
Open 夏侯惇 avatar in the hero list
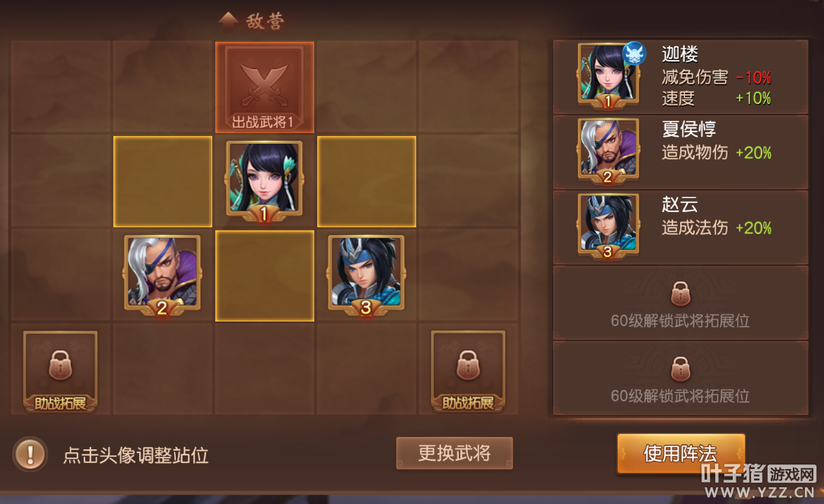click(x=608, y=151)
